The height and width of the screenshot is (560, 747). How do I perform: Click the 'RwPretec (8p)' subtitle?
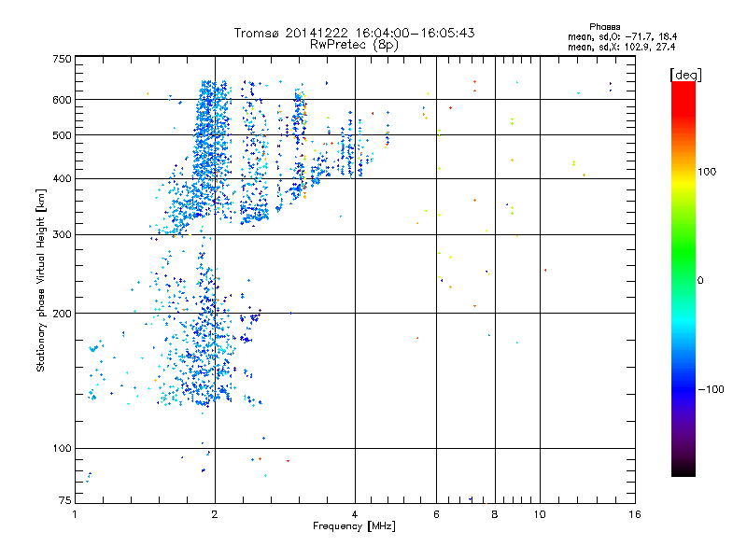(354, 45)
